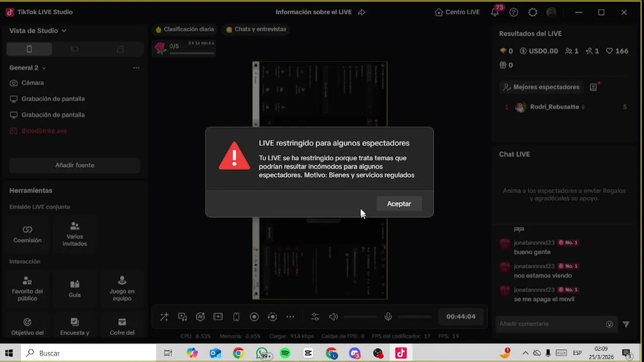Click the taskbar Buscar search box

point(88,353)
